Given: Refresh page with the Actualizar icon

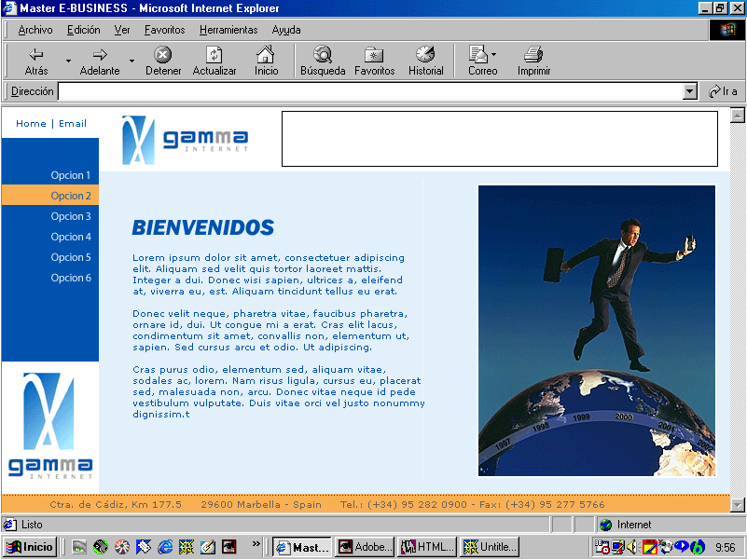Looking at the screenshot, I should [x=214, y=55].
